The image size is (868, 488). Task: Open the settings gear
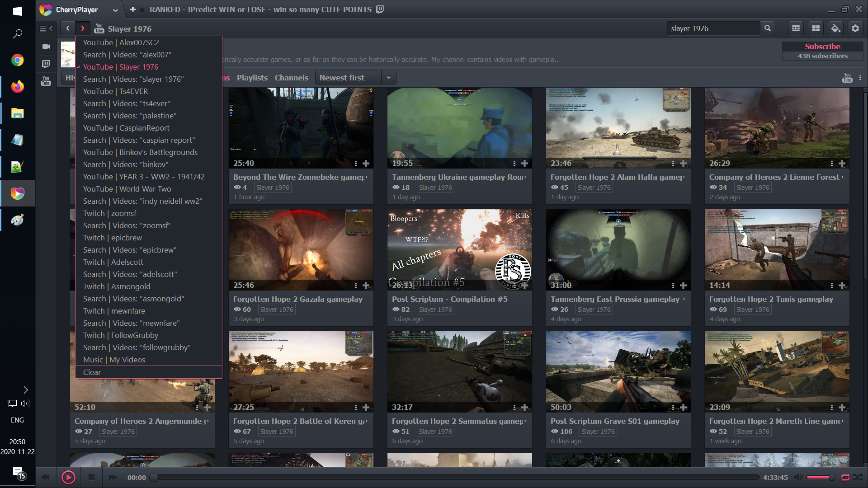[x=855, y=28]
